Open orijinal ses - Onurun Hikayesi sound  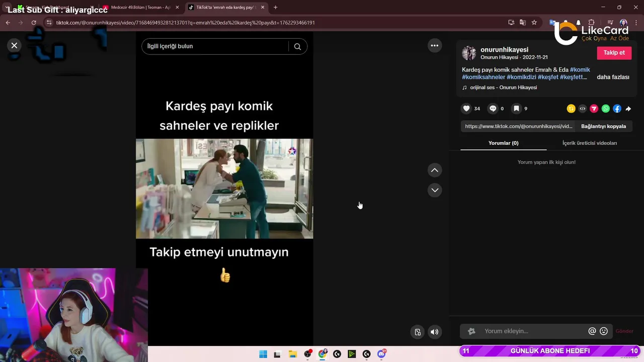click(x=503, y=87)
